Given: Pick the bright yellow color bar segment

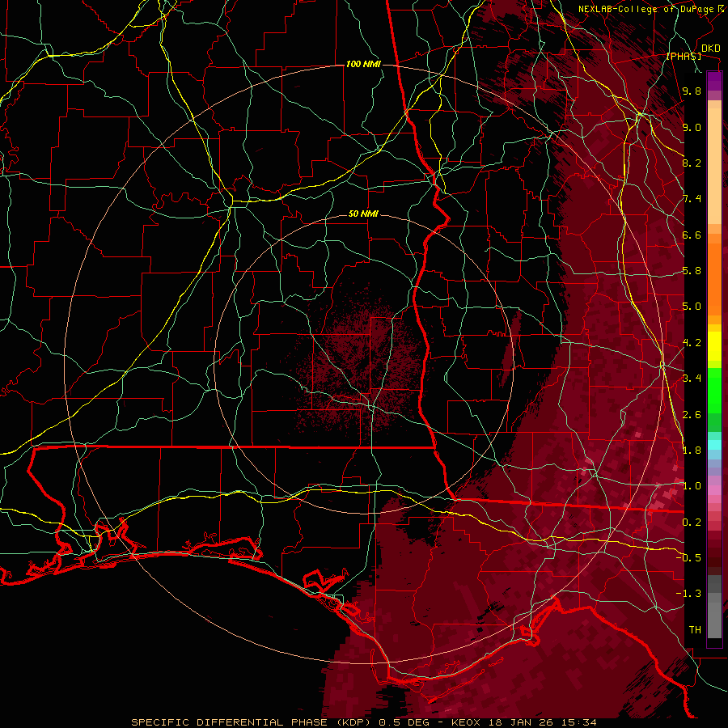Looking at the screenshot, I should click(714, 346).
